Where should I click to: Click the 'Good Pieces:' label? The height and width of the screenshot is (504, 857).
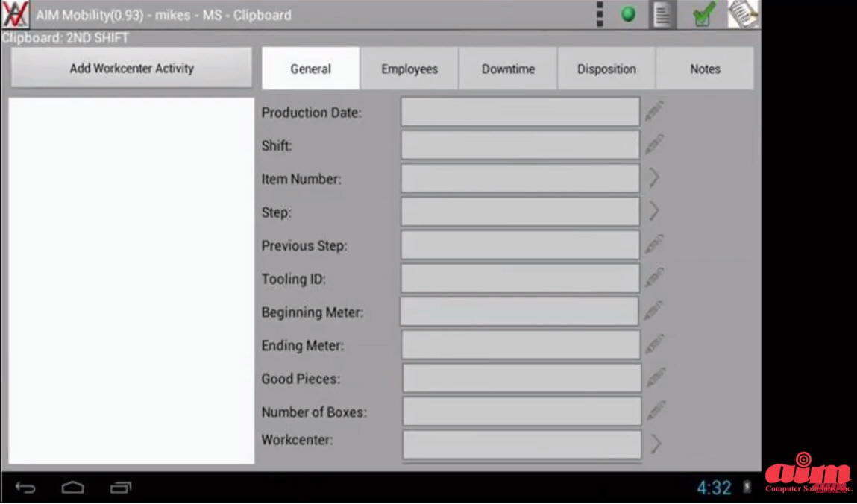click(301, 379)
